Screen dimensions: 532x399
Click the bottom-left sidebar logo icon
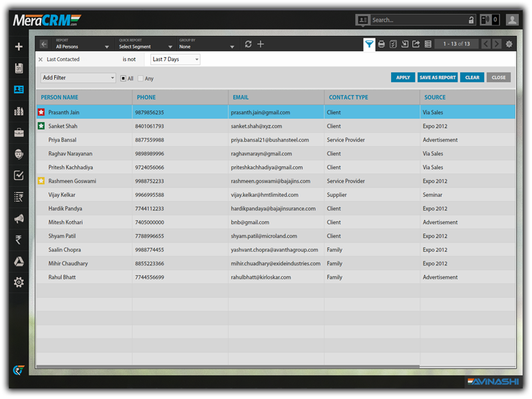(19, 370)
